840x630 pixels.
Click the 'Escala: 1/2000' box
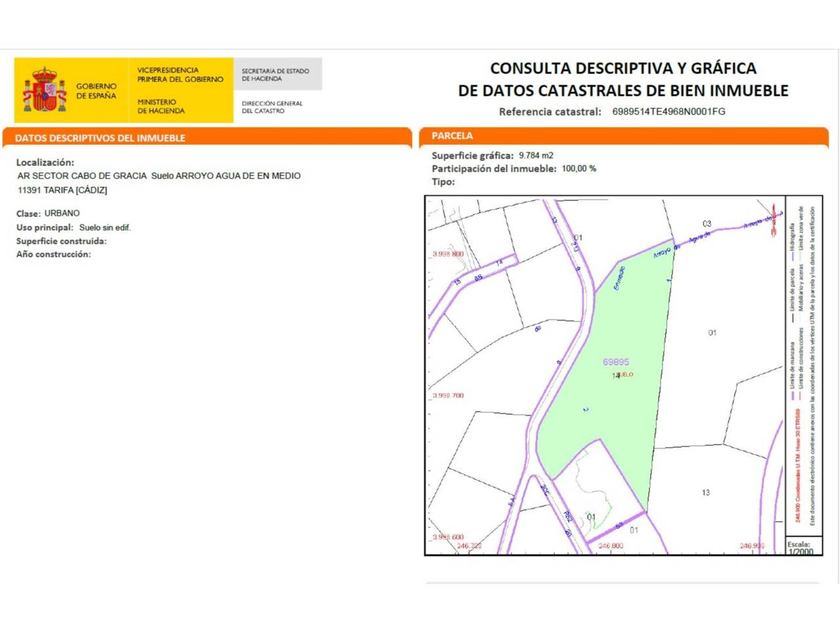click(x=800, y=548)
